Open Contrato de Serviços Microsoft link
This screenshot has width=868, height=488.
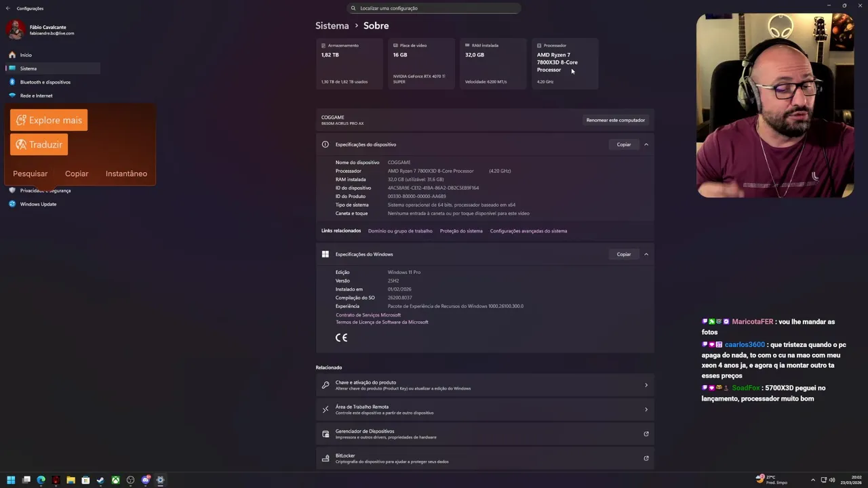(x=368, y=315)
